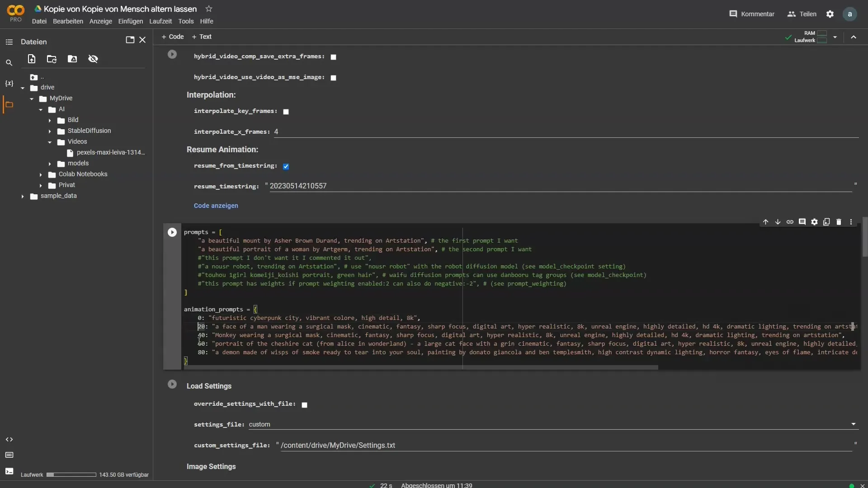The image size is (868, 488).
Task: Open cell editor settings gear
Action: coord(814,222)
